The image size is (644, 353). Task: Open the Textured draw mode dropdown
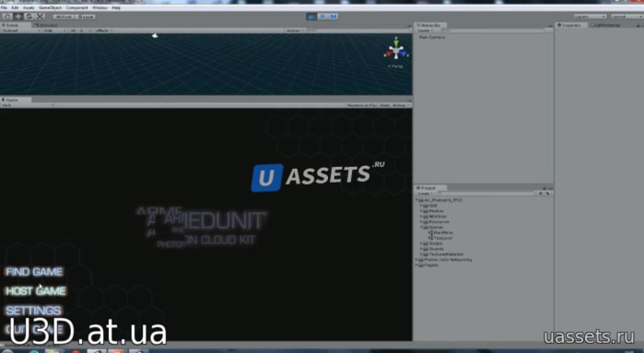point(20,31)
